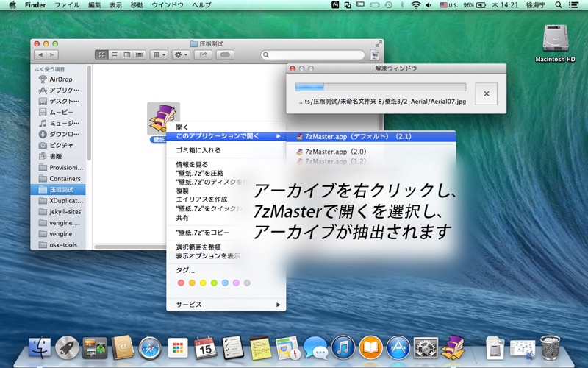Choose "壁紙.7z"をコピー in context menu
The width and height of the screenshot is (588, 368).
226,233
